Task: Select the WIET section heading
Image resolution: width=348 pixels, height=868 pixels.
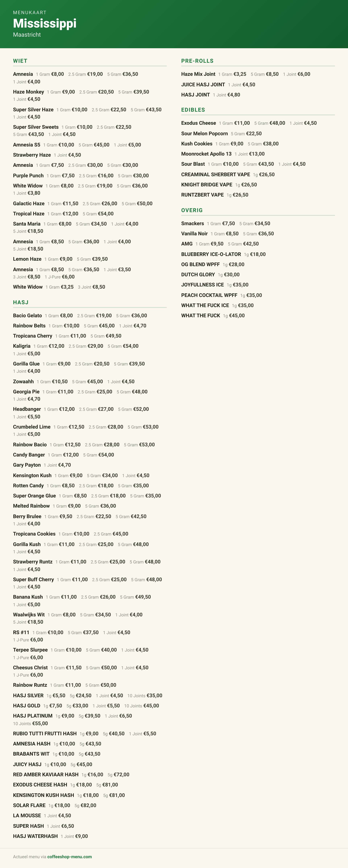Action: click(x=20, y=61)
